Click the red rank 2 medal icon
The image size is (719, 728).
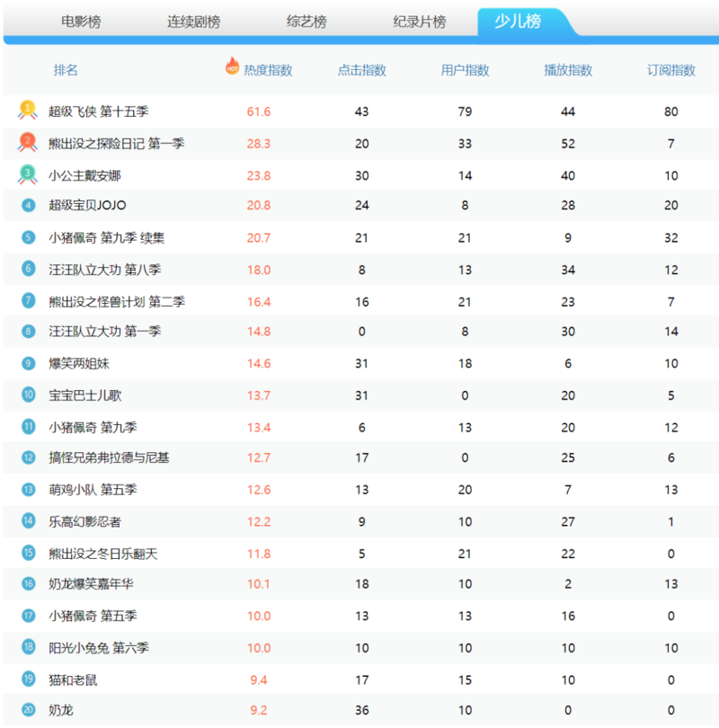point(27,142)
